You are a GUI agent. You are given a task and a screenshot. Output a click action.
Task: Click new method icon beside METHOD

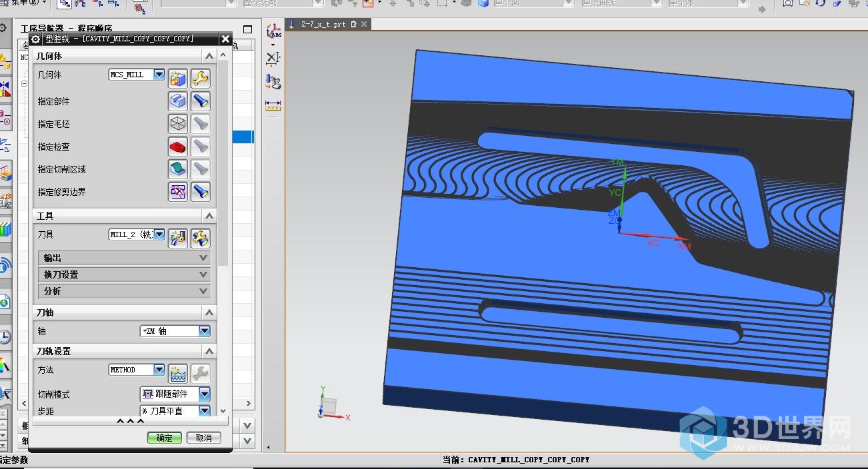point(177,373)
